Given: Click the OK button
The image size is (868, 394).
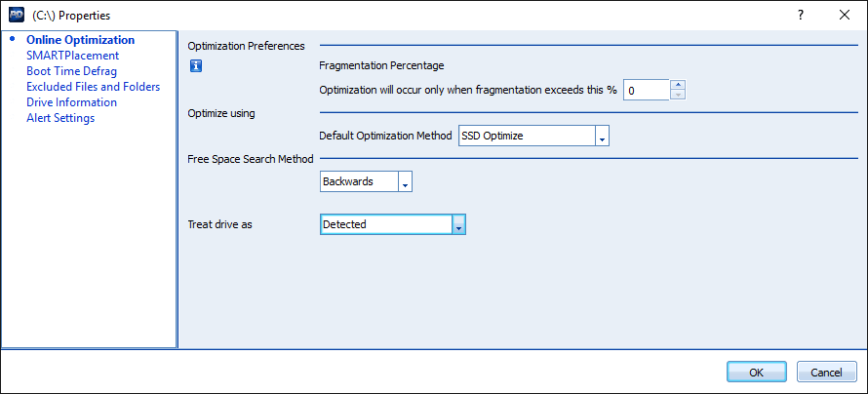Looking at the screenshot, I should 756,372.
